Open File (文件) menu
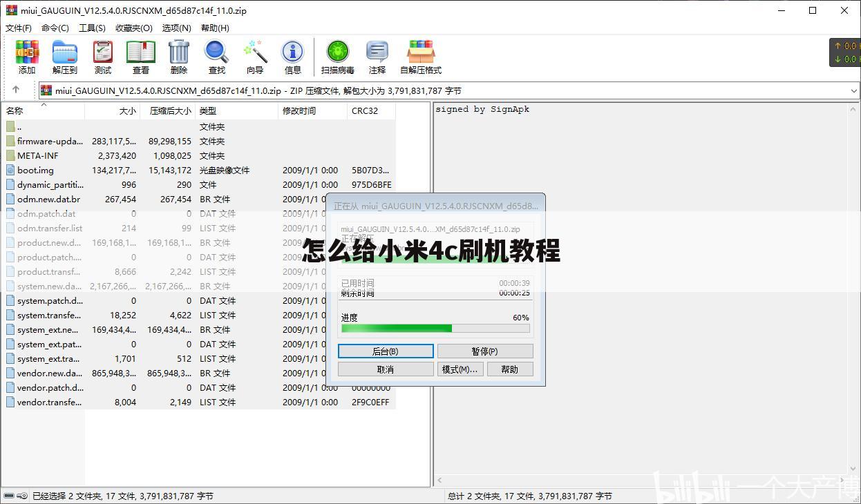 click(19, 28)
